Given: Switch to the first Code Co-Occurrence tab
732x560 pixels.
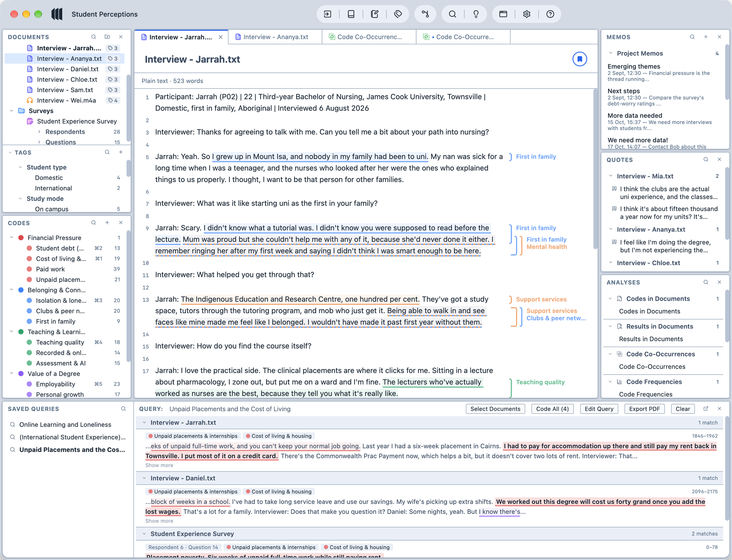Looking at the screenshot, I should [369, 37].
